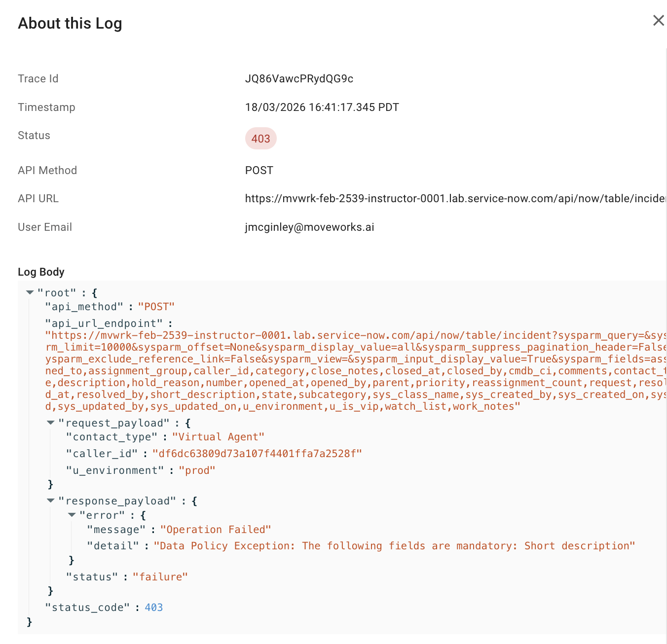
Task: Close the About this Log panel
Action: 658,21
